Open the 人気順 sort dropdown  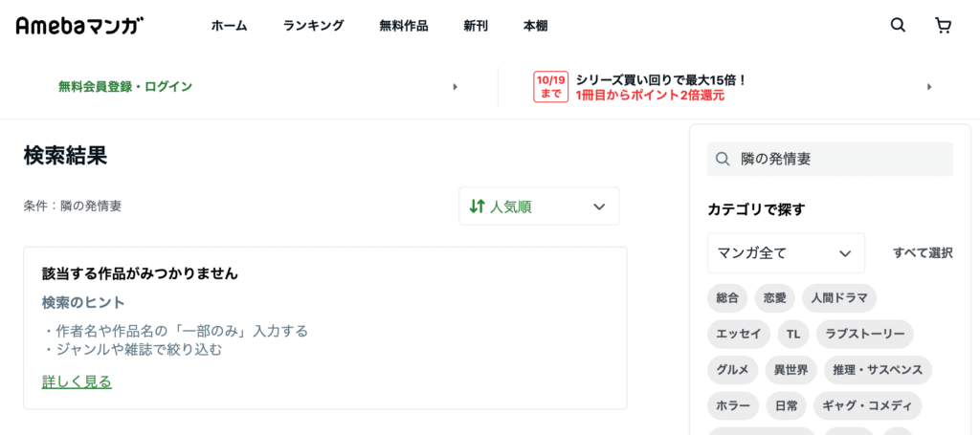pos(539,206)
